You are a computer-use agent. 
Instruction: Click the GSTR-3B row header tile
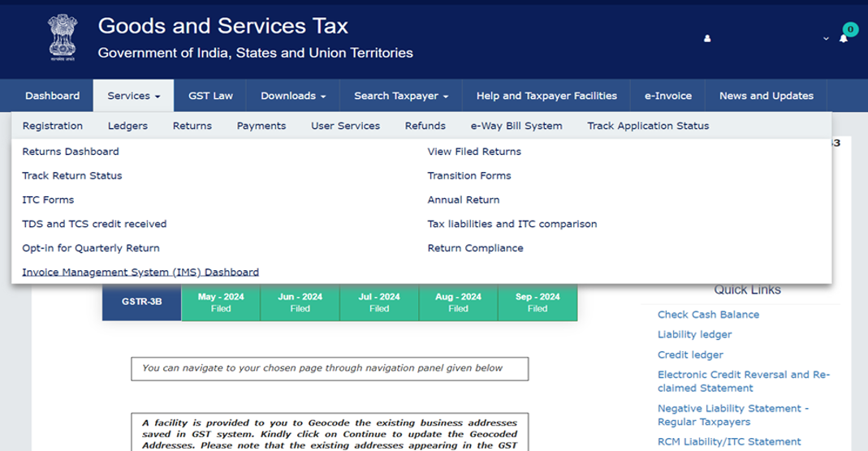click(141, 302)
